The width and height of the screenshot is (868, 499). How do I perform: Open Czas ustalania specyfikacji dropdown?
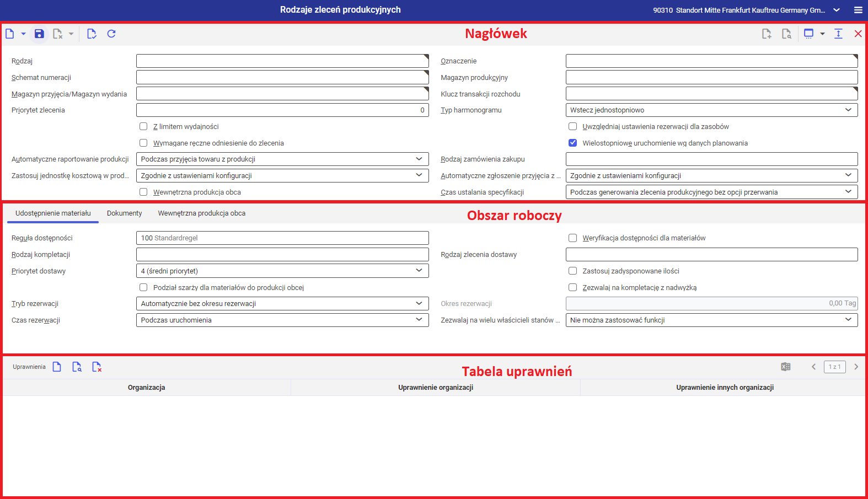[x=712, y=192]
